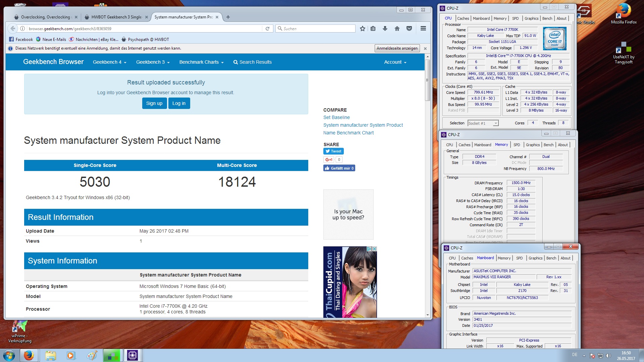Viewport: 644px width, 362px height.
Task: Click the Log in button
Action: point(179,103)
